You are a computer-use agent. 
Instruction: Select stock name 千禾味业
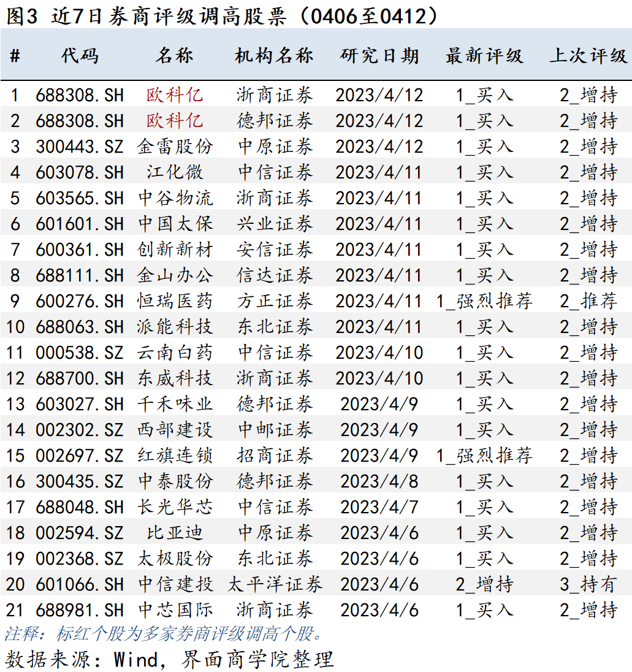tap(174, 404)
